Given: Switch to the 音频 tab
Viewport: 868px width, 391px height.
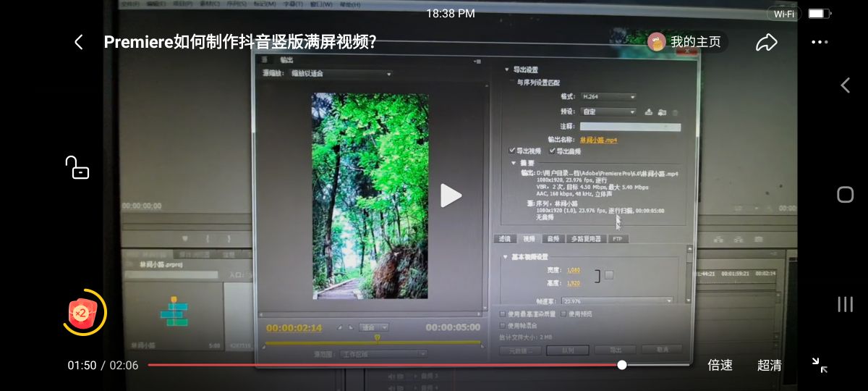Looking at the screenshot, I should (x=553, y=238).
